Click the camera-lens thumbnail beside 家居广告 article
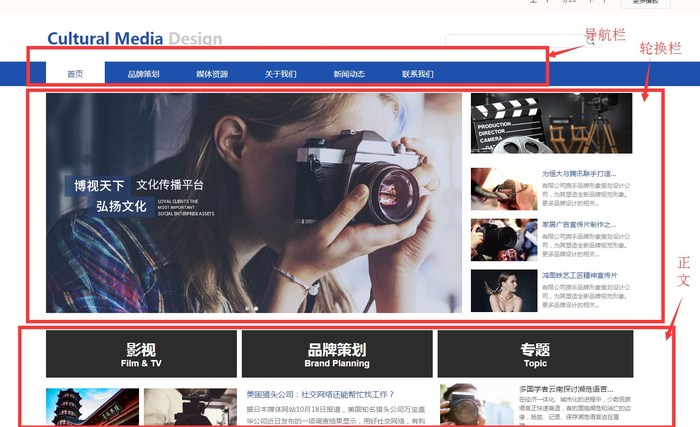Image resolution: width=700 pixels, height=427 pixels. (504, 240)
